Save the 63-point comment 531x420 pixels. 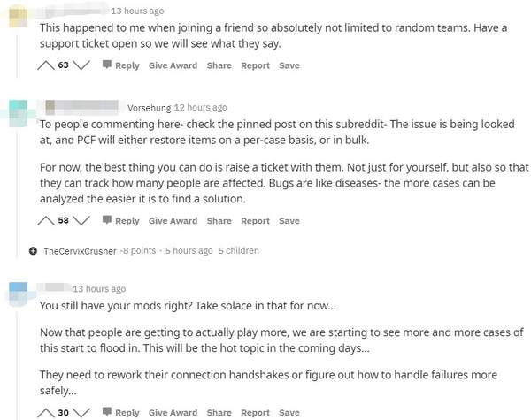pos(289,65)
